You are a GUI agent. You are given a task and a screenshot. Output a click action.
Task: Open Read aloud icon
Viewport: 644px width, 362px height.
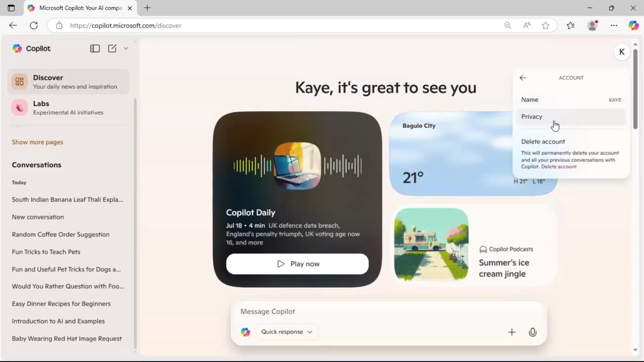coord(527,25)
